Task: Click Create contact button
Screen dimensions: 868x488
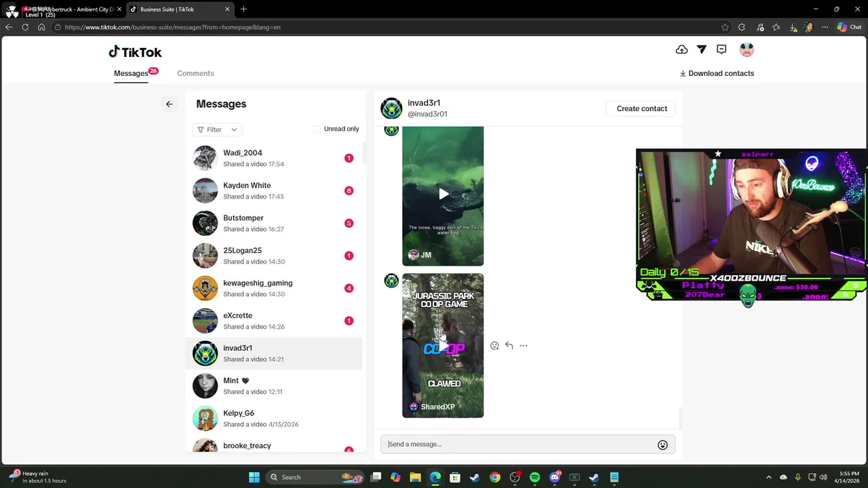Action: (x=642, y=108)
